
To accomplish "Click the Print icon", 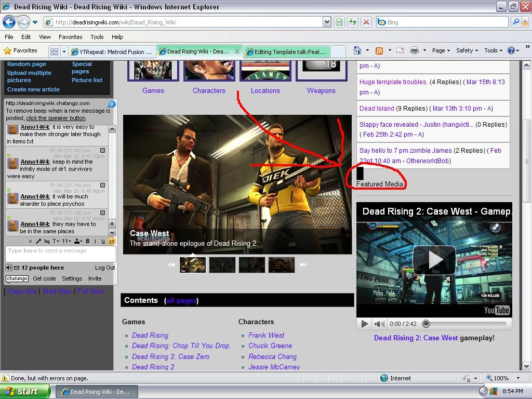I will [x=414, y=50].
